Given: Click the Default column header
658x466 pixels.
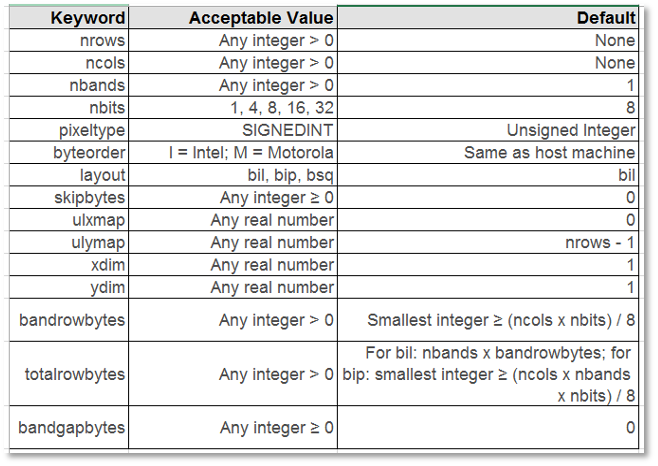Looking at the screenshot, I should tap(606, 18).
